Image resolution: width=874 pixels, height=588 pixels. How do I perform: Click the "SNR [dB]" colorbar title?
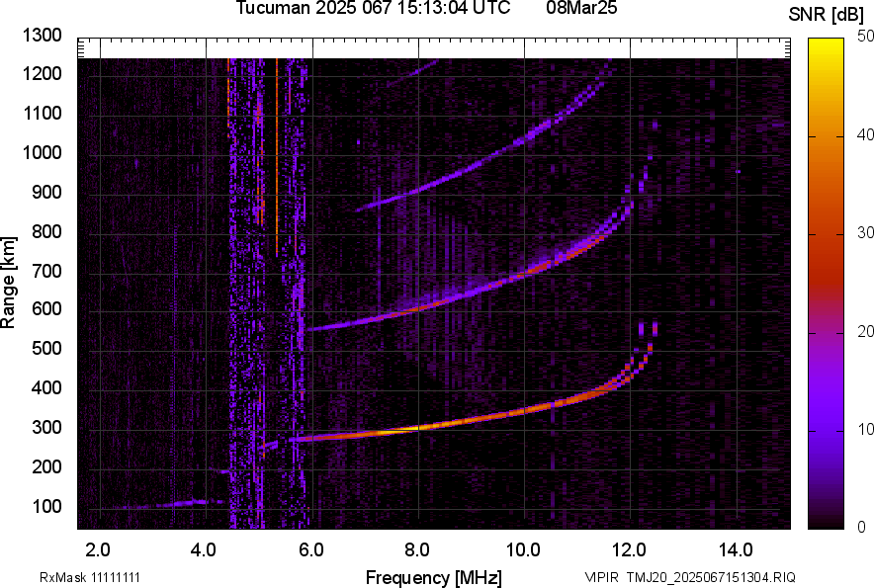pyautogui.click(x=827, y=15)
